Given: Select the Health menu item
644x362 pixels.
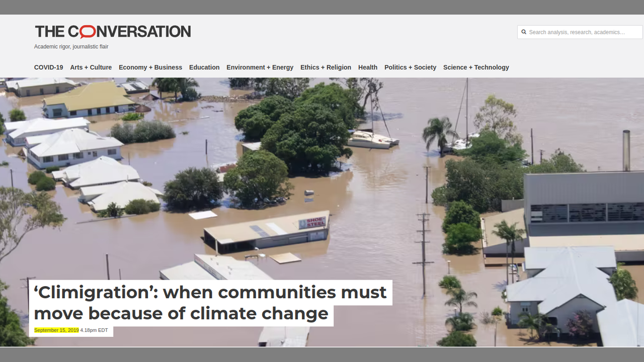Looking at the screenshot, I should (x=367, y=67).
